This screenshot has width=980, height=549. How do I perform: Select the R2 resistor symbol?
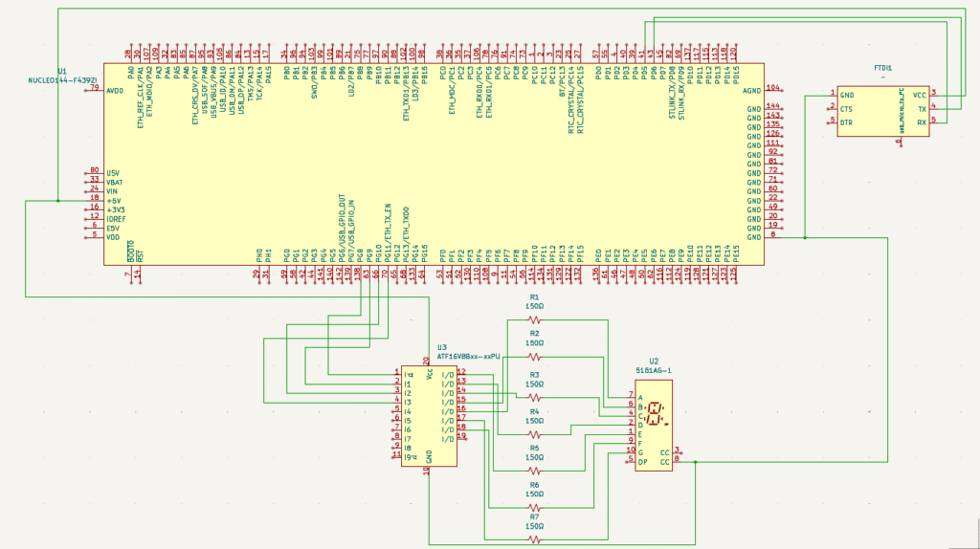tap(535, 355)
